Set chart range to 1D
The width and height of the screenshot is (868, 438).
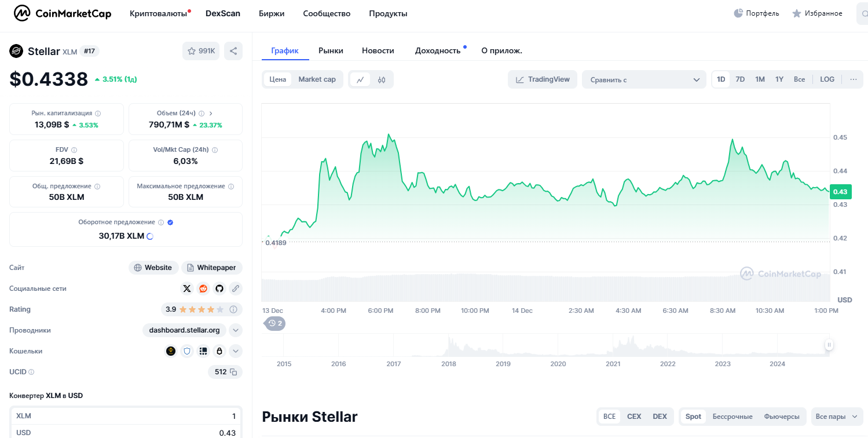pyautogui.click(x=721, y=79)
